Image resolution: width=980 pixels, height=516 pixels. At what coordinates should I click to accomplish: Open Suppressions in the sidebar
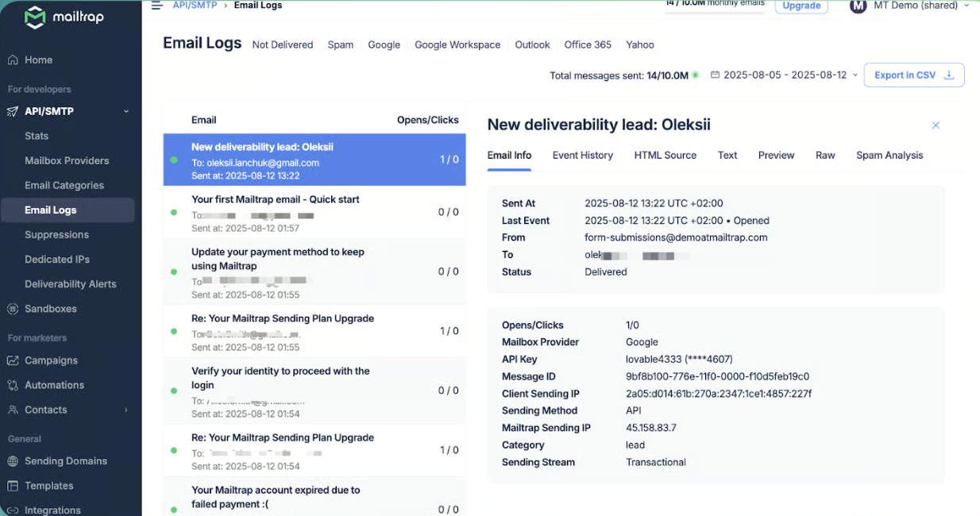coord(56,235)
